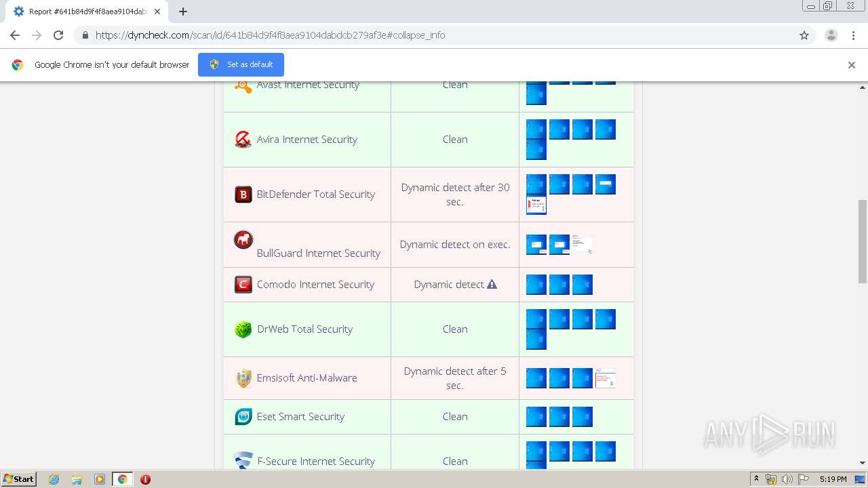Screen dimensions: 868x488
Task: Go forward in browser history
Action: tap(37, 35)
